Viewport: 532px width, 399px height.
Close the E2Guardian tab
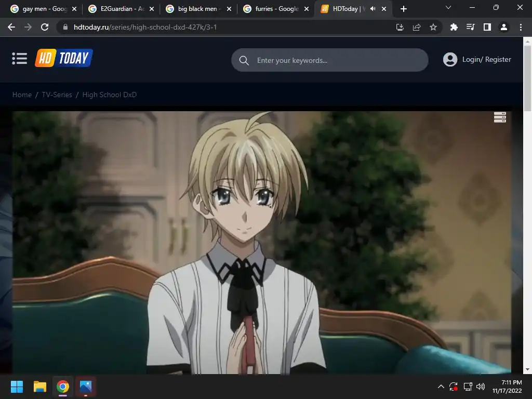click(152, 9)
